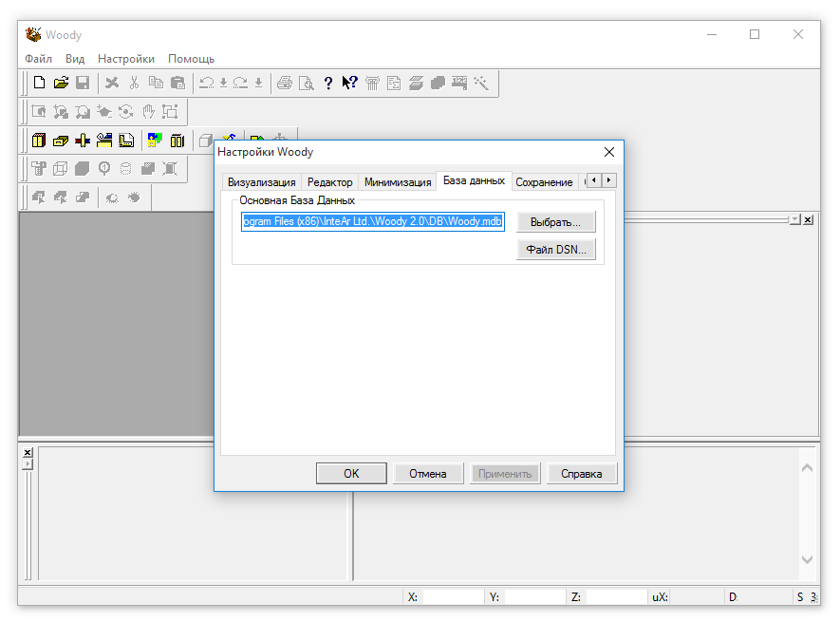Click the wireframe cube icon
Screen dimensions: 840x622
click(x=61, y=169)
